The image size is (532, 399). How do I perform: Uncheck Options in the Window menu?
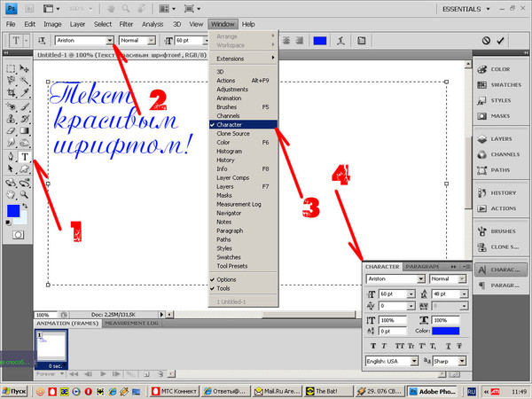[x=243, y=279]
